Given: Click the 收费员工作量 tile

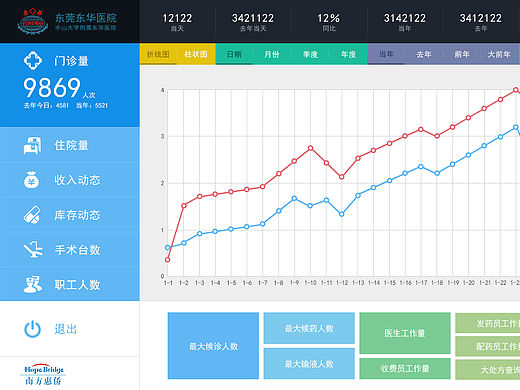Looking at the screenshot, I should (x=405, y=369).
